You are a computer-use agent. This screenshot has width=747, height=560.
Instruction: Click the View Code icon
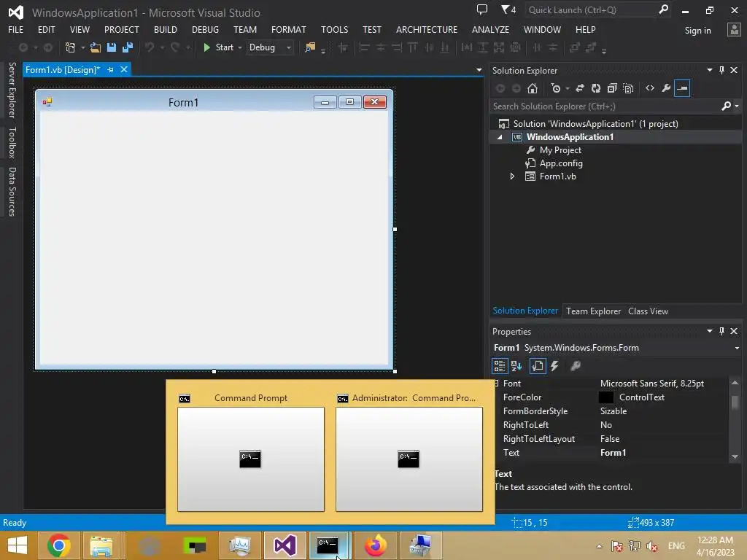650,88
